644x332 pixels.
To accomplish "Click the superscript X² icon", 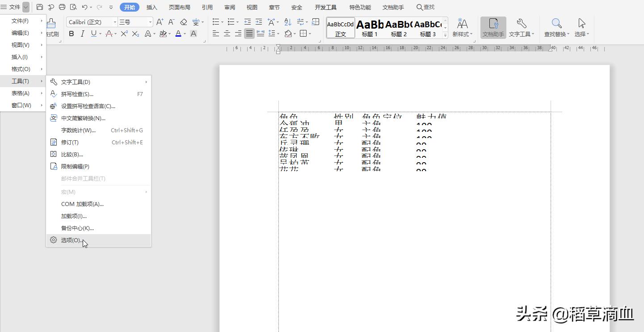I will coord(124,34).
